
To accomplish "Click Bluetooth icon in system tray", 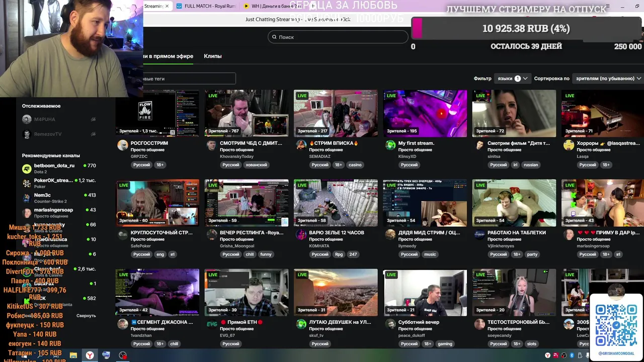I will pyautogui.click(x=572, y=355).
